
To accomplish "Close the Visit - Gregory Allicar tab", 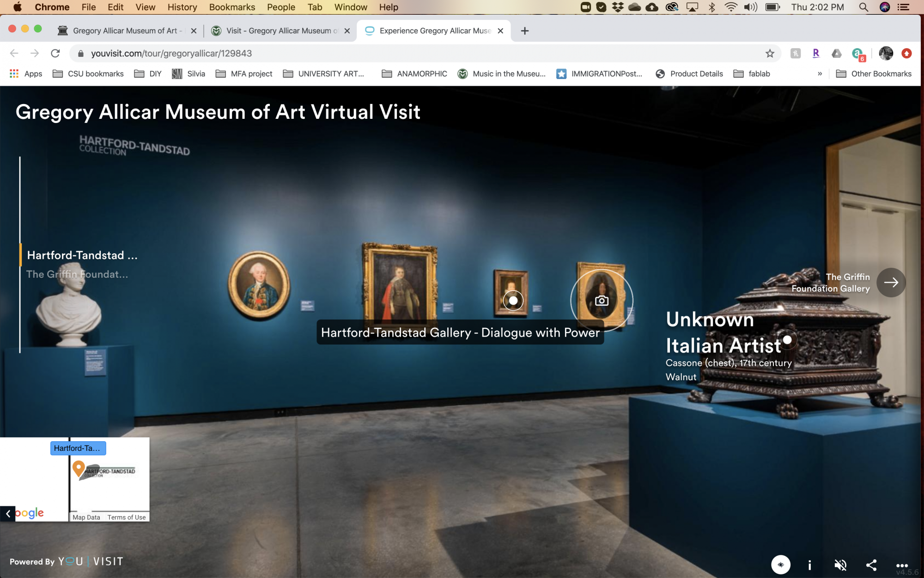I will (347, 31).
